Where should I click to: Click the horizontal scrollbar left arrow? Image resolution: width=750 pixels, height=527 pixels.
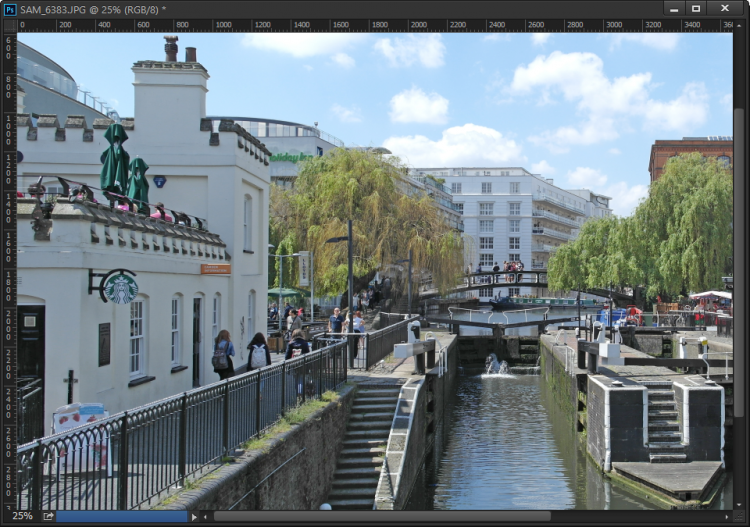(x=206, y=516)
